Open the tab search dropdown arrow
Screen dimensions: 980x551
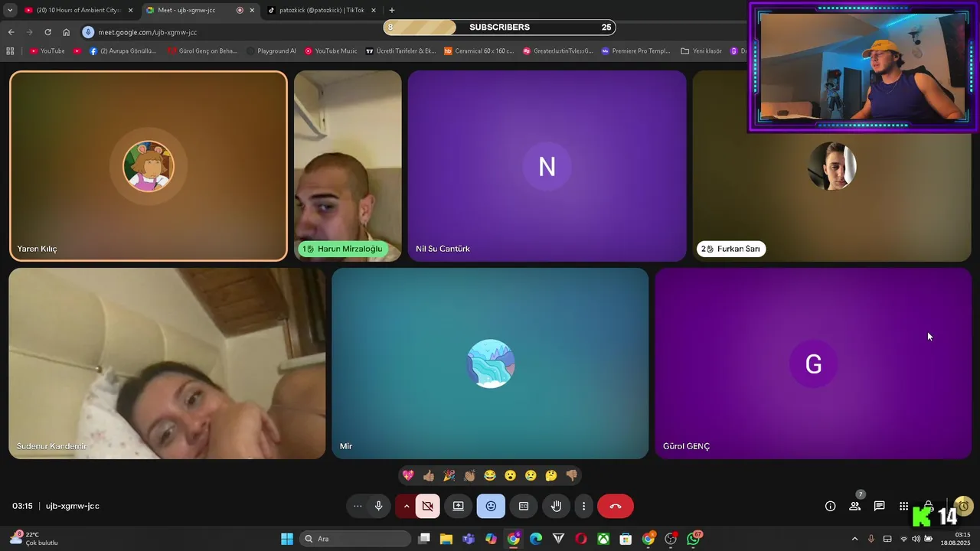[9, 10]
